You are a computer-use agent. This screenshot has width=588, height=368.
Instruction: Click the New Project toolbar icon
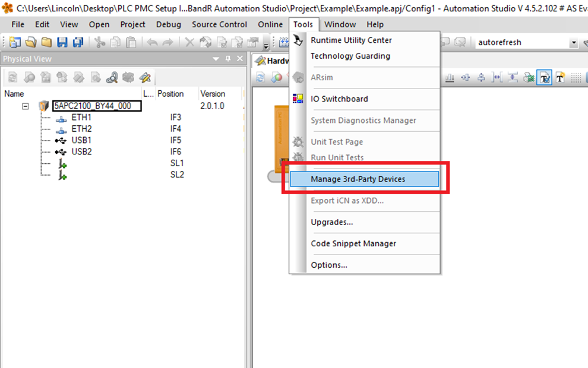click(x=15, y=42)
